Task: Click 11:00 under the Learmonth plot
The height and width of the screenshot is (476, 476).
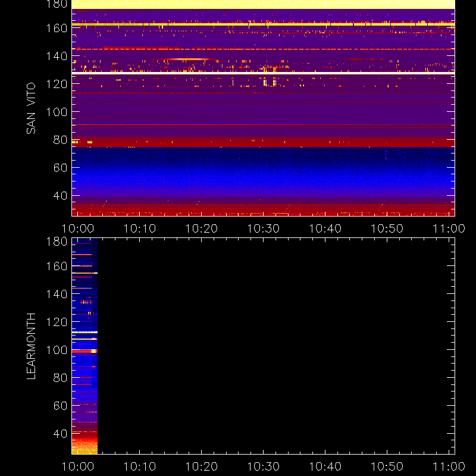Action: (449, 466)
